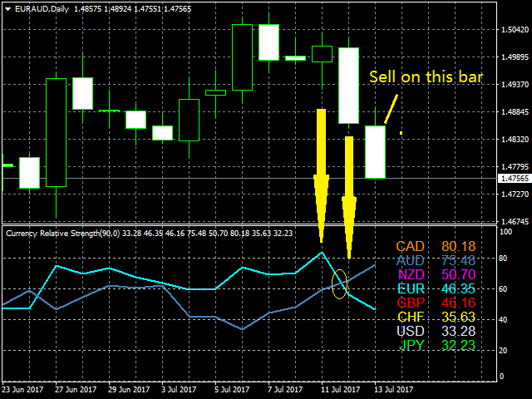Click the GBP 46.16 strength value
This screenshot has width=532, height=399.
coord(458,303)
